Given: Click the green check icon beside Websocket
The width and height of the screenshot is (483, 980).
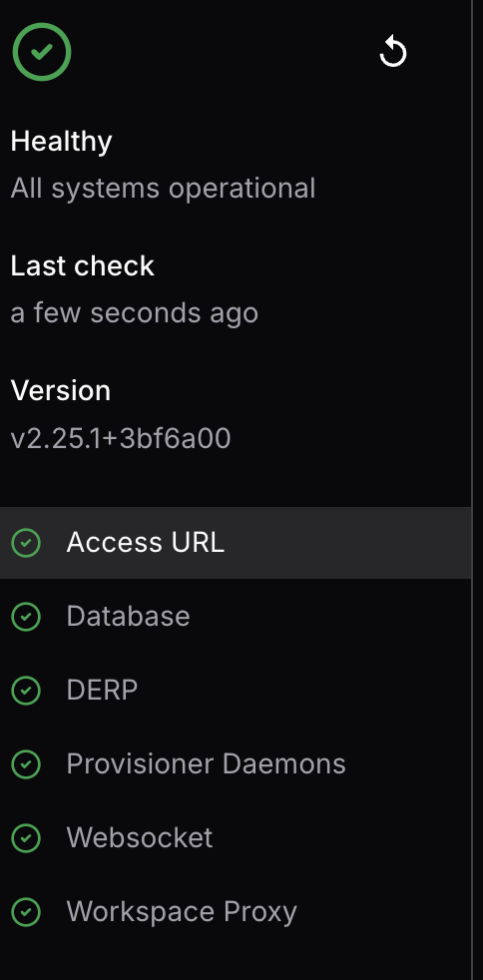Looking at the screenshot, I should coord(26,837).
